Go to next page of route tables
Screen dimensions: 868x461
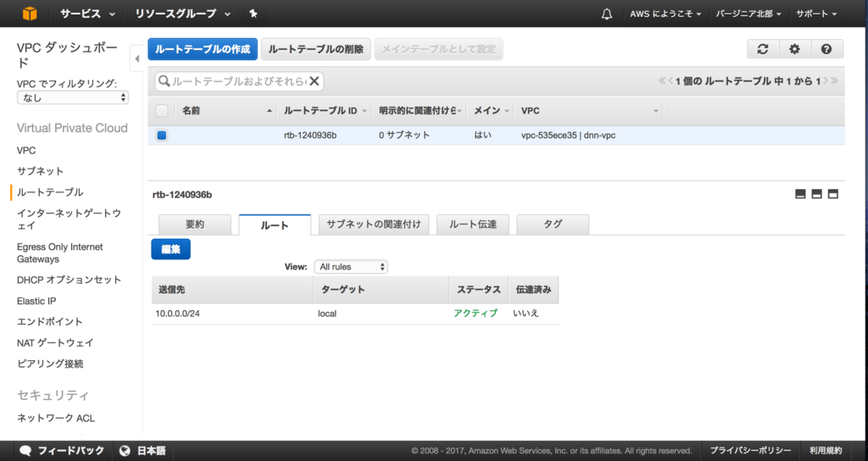(826, 81)
